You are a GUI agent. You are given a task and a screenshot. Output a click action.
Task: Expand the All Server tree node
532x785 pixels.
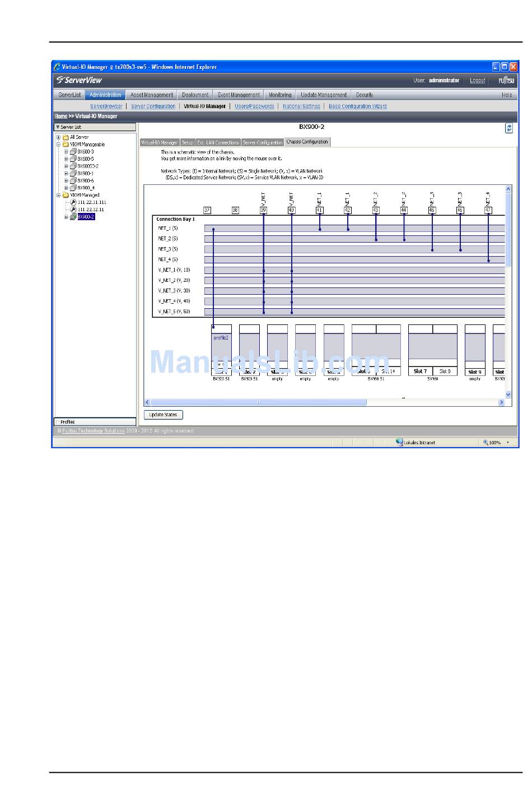click(x=58, y=137)
